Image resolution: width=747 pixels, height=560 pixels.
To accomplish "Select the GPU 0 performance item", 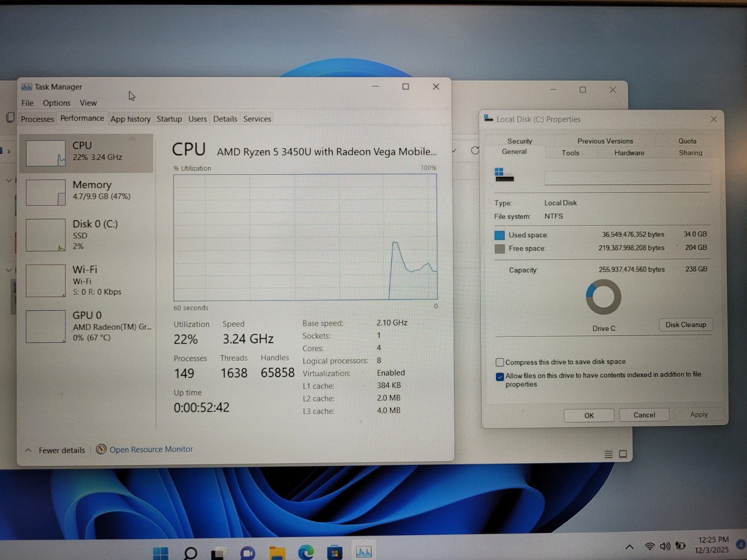I will pyautogui.click(x=86, y=326).
